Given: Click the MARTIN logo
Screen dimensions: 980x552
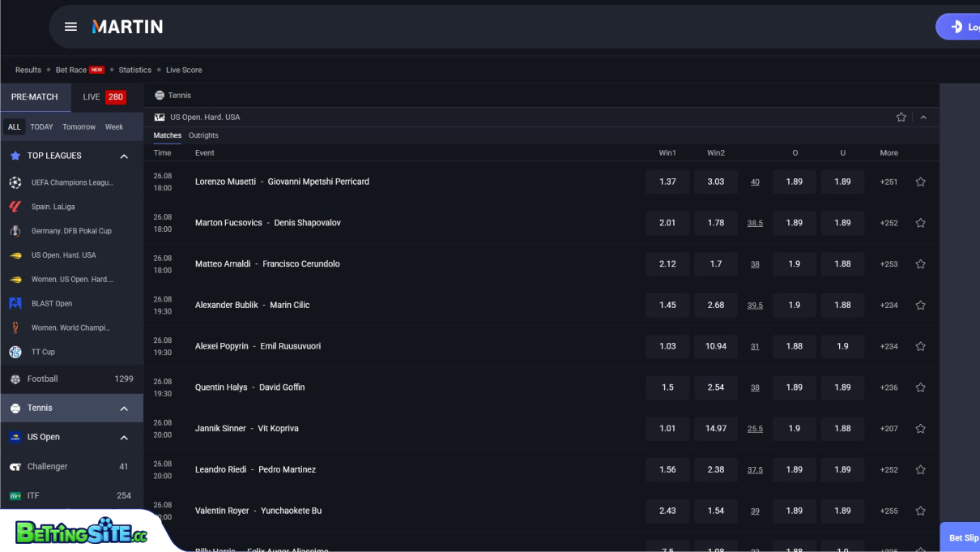Looking at the screenshot, I should click(127, 27).
